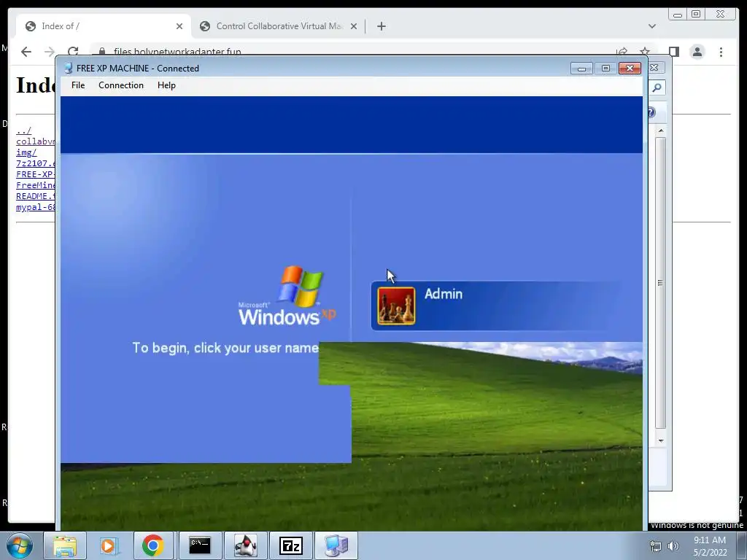Open the Help menu
Image resolution: width=747 pixels, height=560 pixels.
167,85
